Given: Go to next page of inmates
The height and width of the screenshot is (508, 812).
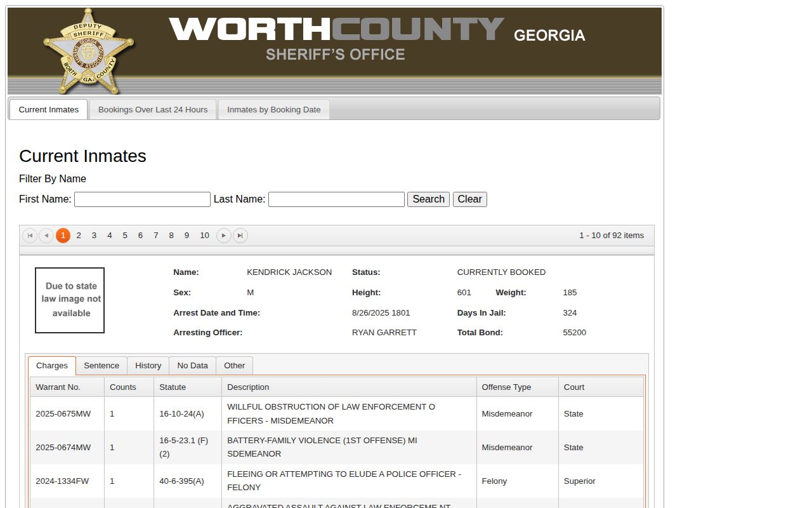Looking at the screenshot, I should 224,236.
